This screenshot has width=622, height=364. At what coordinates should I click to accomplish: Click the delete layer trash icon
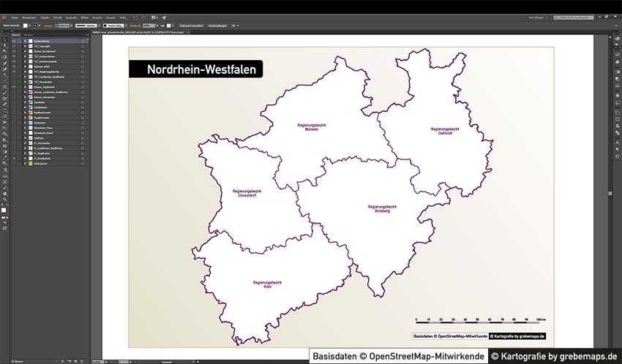(x=83, y=360)
